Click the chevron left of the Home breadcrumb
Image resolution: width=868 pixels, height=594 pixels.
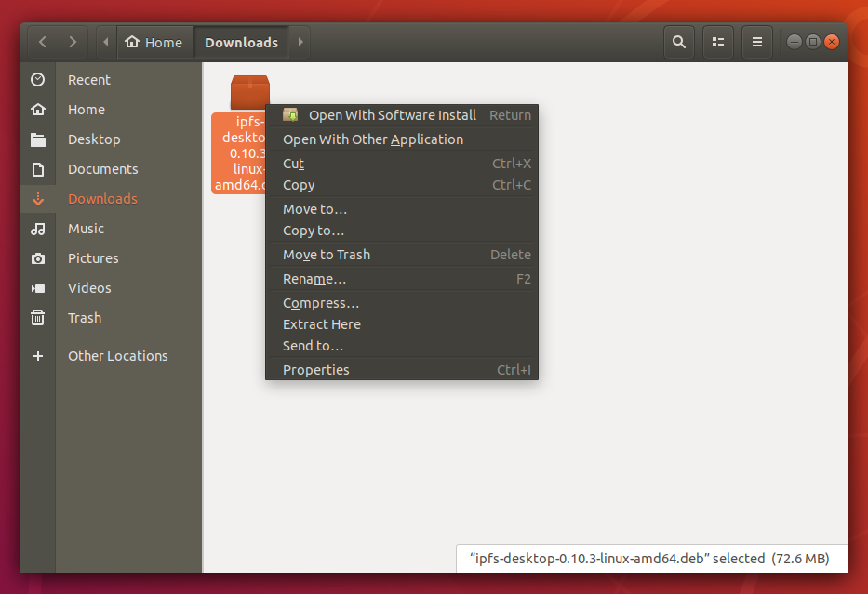[105, 42]
